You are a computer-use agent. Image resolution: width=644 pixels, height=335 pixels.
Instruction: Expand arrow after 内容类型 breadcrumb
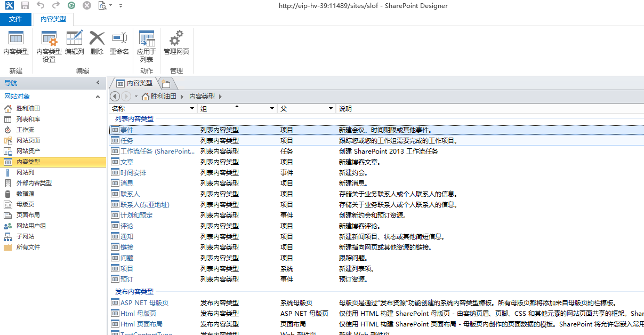pyautogui.click(x=220, y=97)
